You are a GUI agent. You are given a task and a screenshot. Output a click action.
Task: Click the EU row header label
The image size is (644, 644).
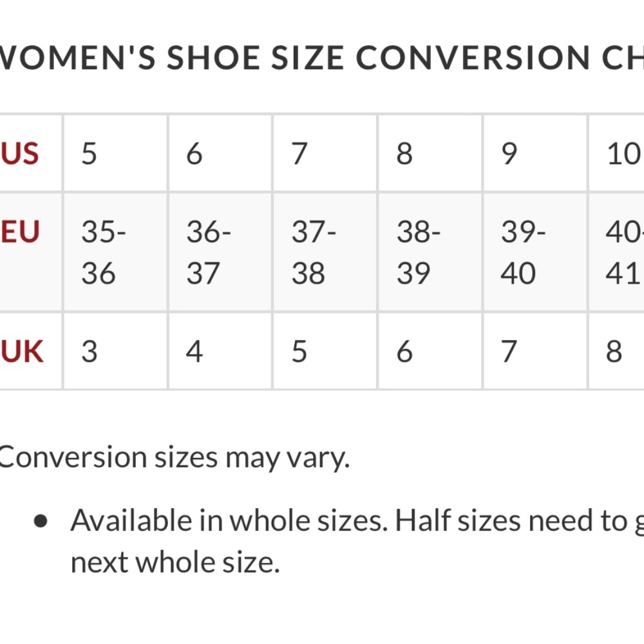20,232
